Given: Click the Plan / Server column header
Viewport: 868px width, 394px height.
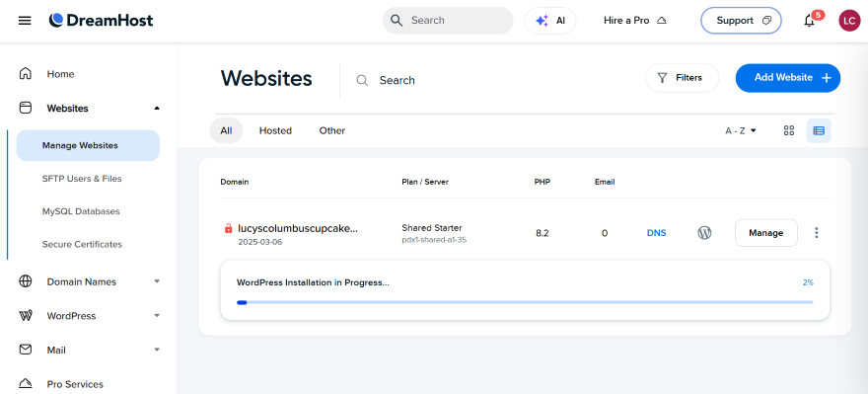Looking at the screenshot, I should [425, 182].
